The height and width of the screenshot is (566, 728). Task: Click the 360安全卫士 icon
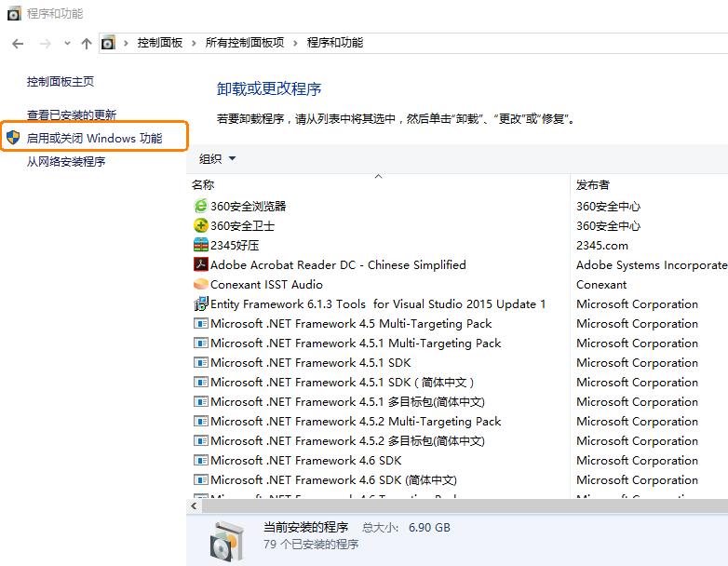200,225
